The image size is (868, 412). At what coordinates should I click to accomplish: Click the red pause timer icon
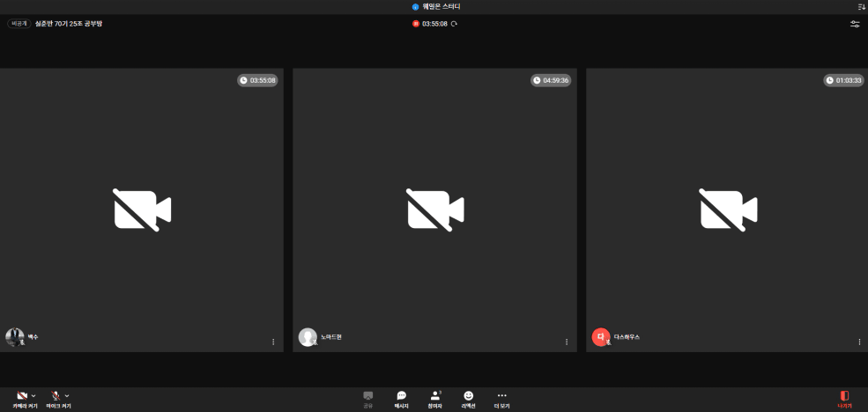[x=416, y=24]
